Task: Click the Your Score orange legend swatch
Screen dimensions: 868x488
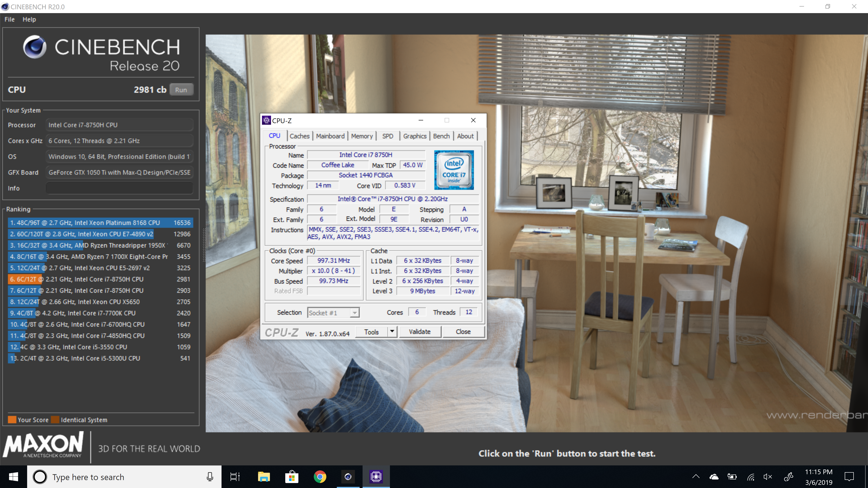Action: (x=12, y=420)
